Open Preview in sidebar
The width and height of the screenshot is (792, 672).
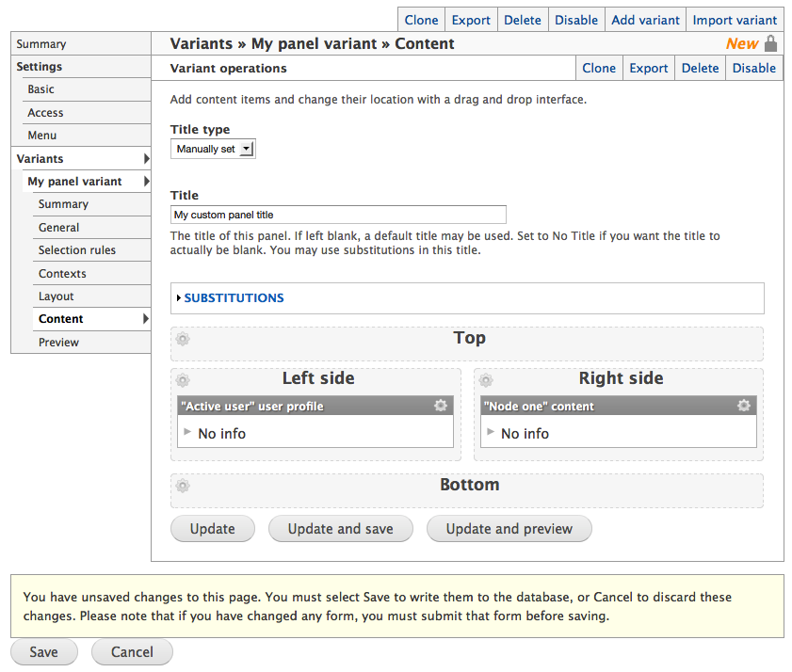(92, 342)
